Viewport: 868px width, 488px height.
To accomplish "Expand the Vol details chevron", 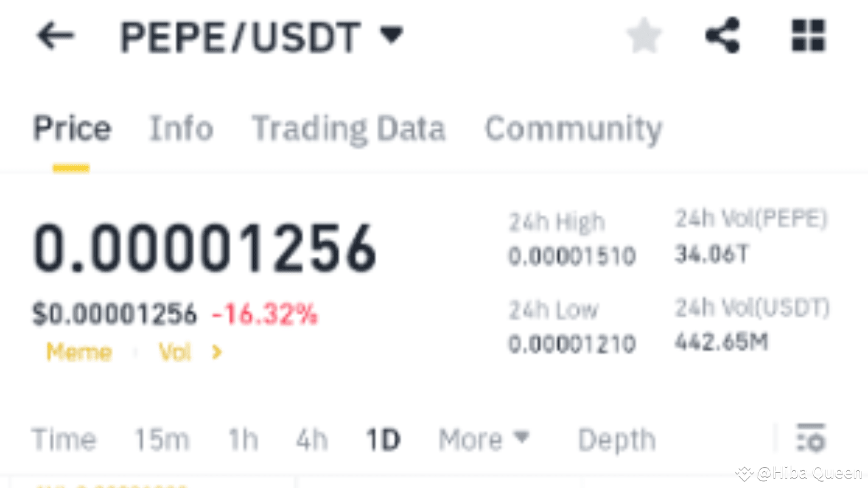I will pyautogui.click(x=217, y=352).
